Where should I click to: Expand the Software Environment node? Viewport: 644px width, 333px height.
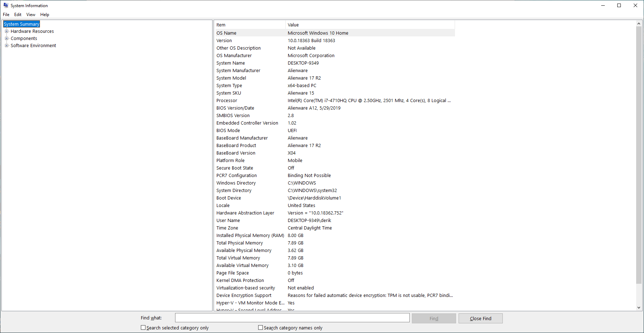tap(6, 45)
